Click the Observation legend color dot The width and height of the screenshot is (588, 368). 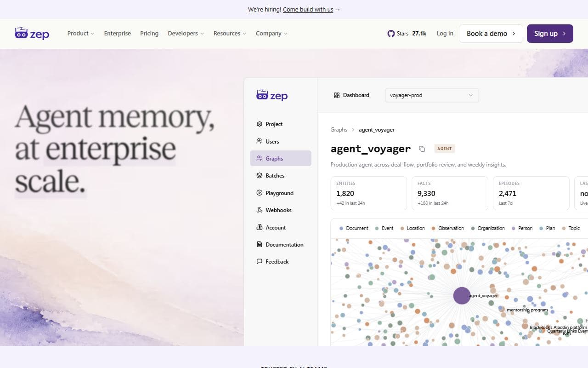coord(434,228)
